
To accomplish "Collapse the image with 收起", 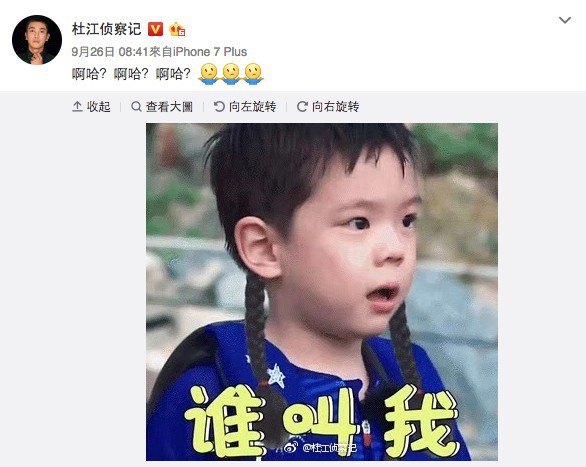I will [x=91, y=106].
